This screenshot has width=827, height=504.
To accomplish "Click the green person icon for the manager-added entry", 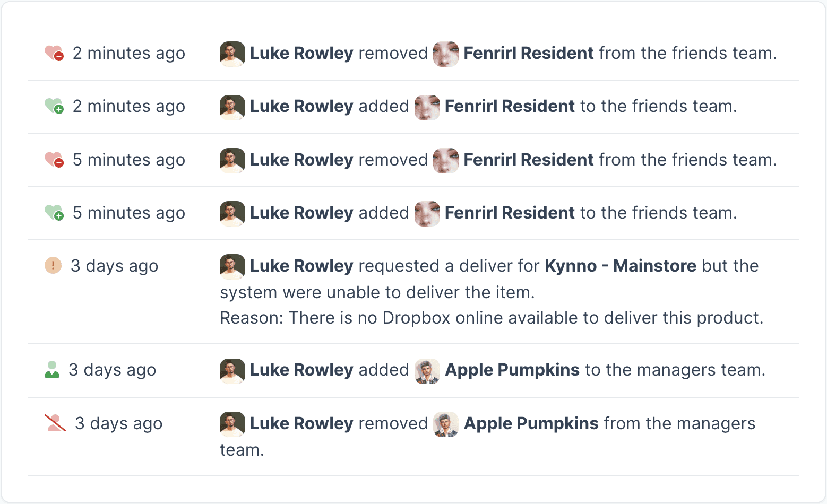I will (52, 370).
